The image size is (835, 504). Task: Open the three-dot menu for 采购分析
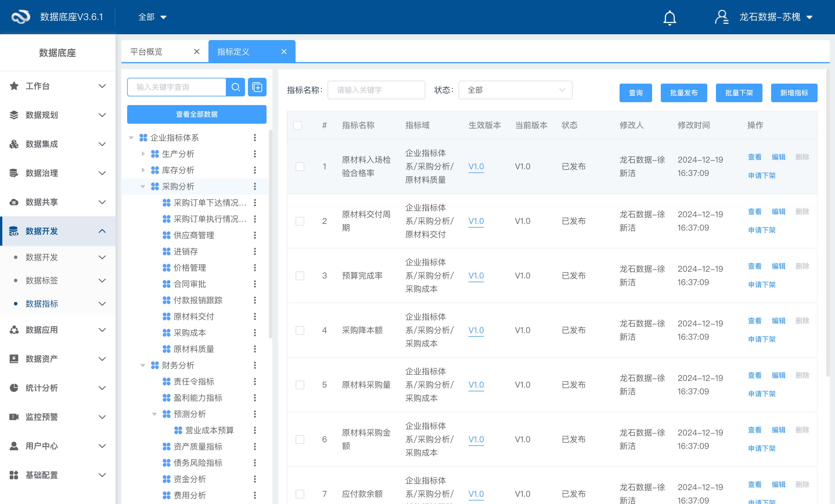click(255, 186)
